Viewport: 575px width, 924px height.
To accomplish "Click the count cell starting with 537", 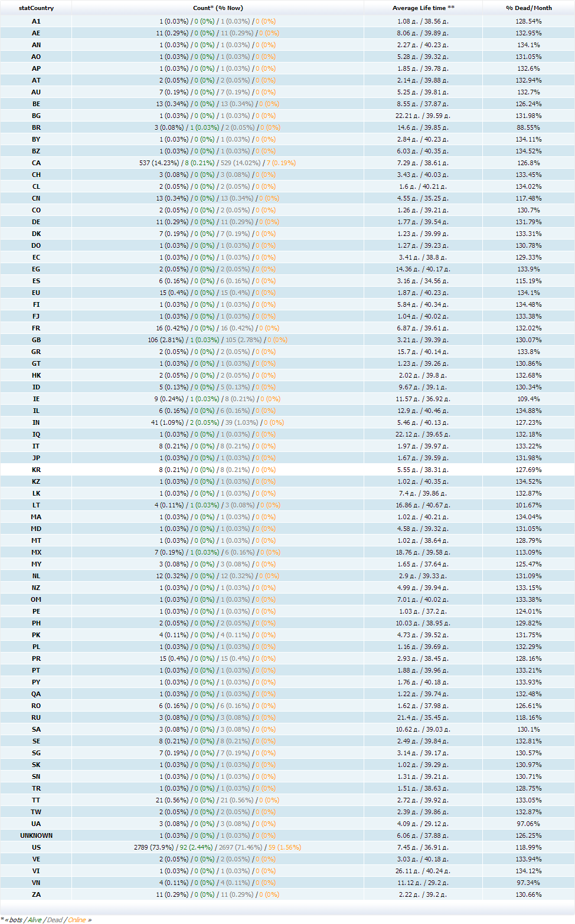I will [x=217, y=163].
